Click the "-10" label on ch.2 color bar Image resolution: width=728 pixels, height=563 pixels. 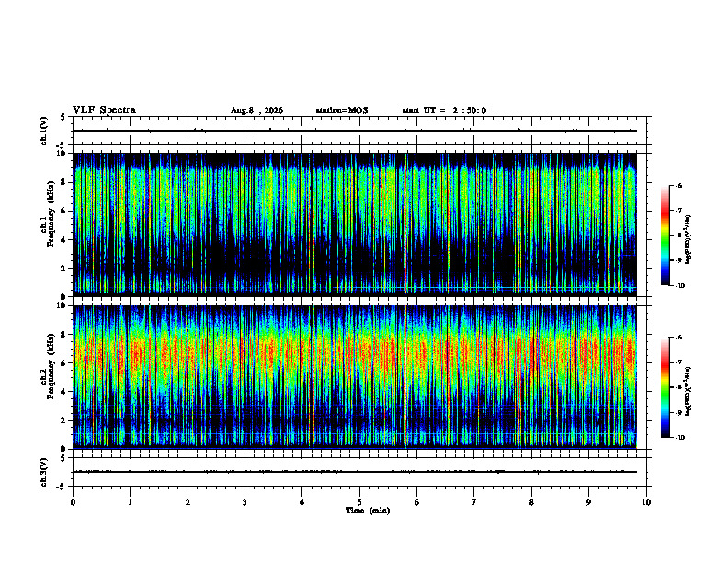pos(679,438)
